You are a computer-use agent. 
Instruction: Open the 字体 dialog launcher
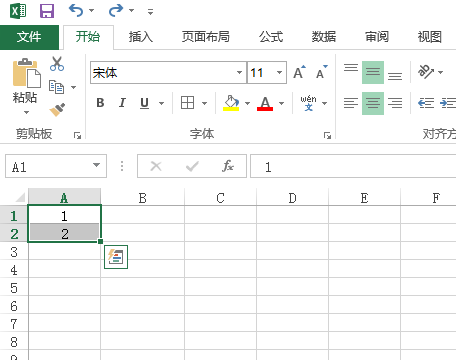pyautogui.click(x=327, y=135)
